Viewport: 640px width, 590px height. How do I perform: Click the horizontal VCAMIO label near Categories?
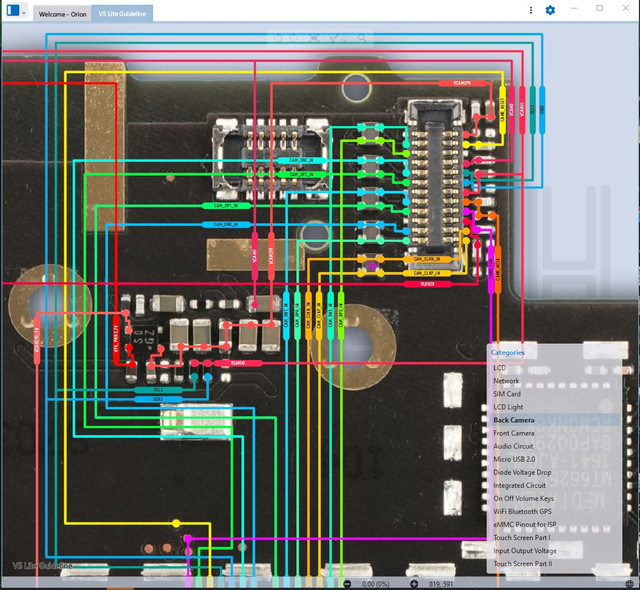click(238, 363)
